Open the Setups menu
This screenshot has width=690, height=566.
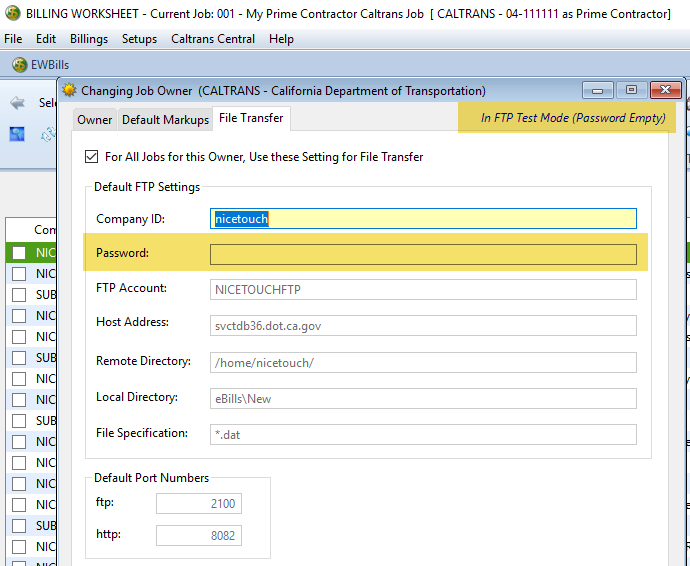click(139, 39)
